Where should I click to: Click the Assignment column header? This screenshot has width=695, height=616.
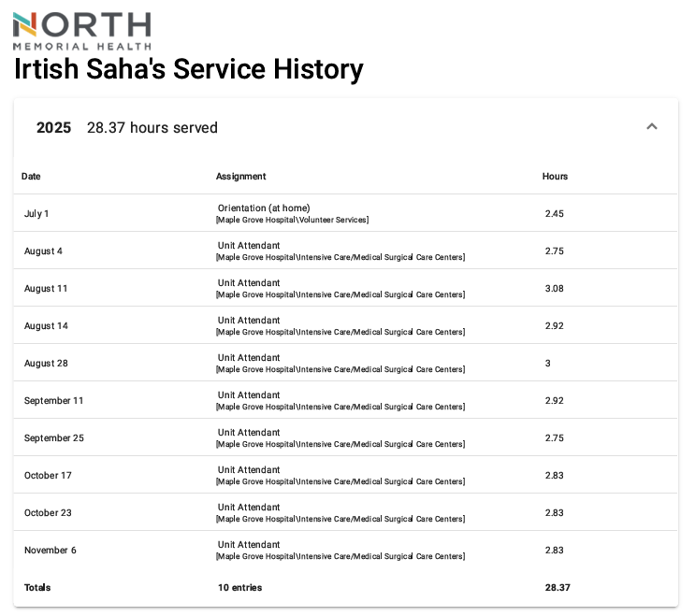[x=240, y=176]
